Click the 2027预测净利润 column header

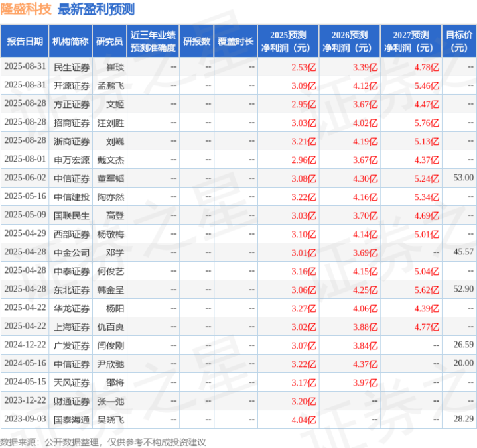[411, 41]
